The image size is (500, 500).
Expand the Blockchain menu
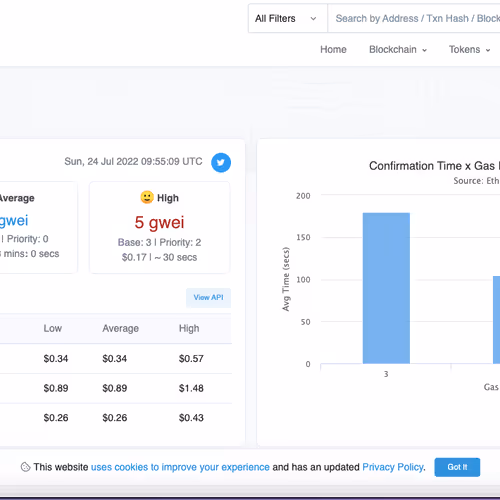pos(398,50)
